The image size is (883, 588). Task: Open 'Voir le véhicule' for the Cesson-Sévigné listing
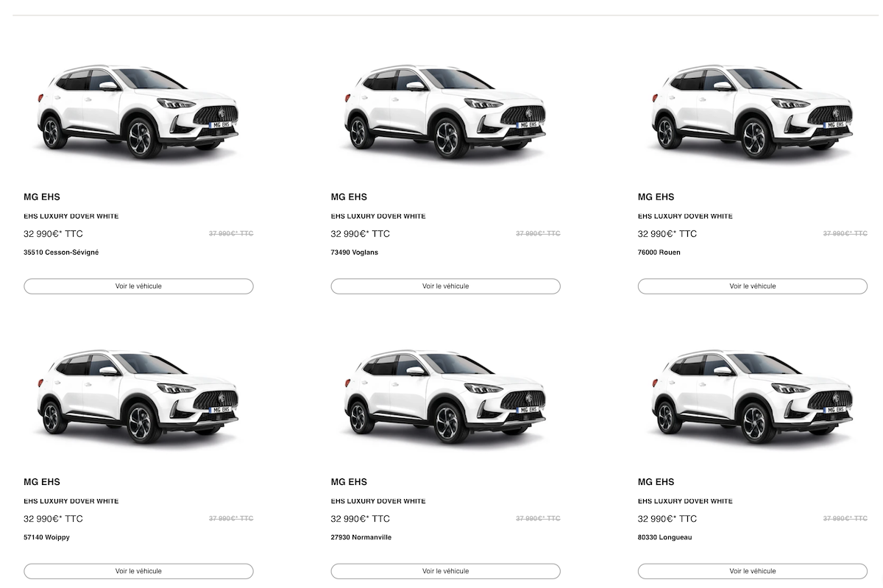(138, 286)
